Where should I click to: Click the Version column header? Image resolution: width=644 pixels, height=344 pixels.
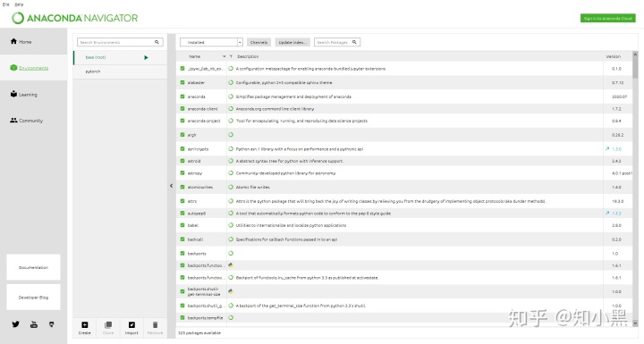point(614,56)
